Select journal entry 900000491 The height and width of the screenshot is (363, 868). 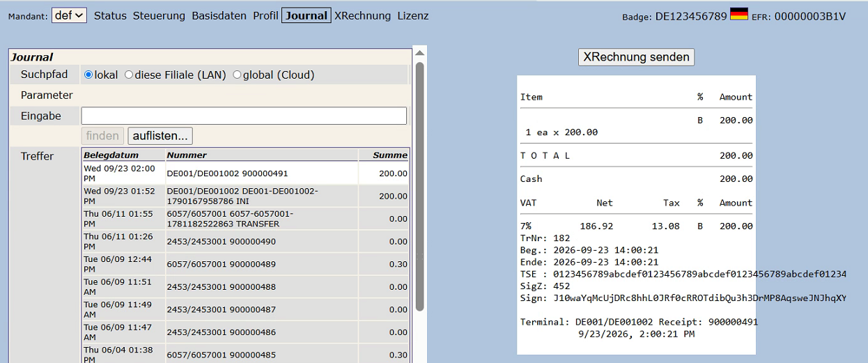tap(246, 173)
